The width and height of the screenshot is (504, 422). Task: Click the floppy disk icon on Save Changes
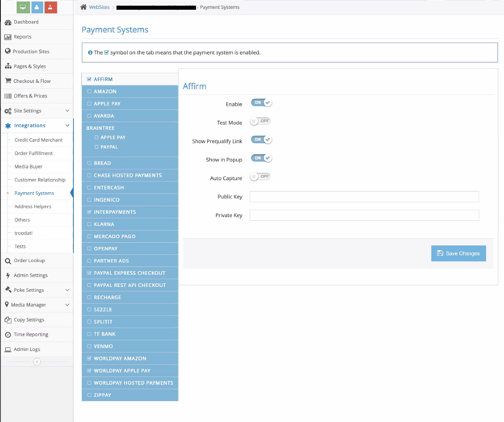click(x=440, y=253)
